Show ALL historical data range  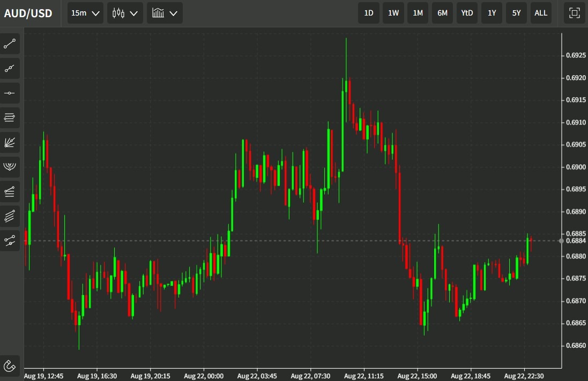tap(541, 13)
